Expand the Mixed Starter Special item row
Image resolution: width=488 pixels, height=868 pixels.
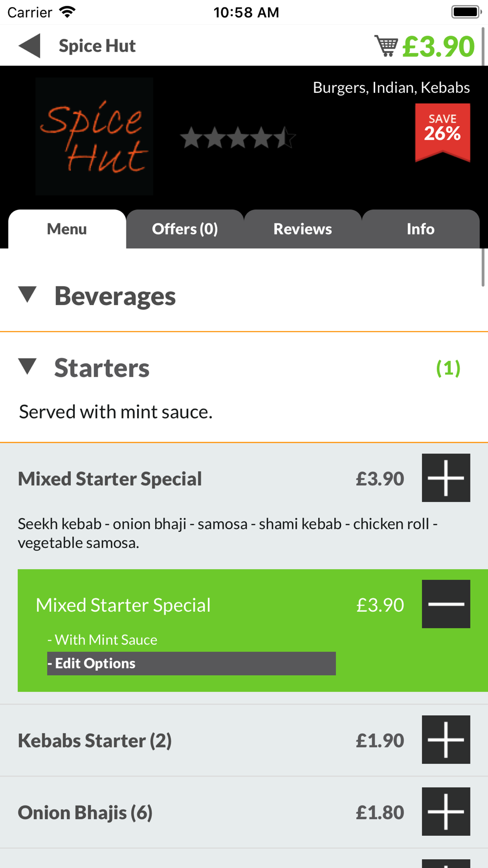(x=244, y=506)
